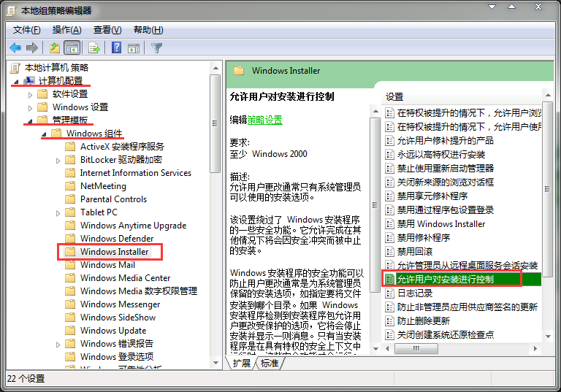Toggle the show/hide action pane icon
Screen dimensions: 561x392
coord(134,48)
